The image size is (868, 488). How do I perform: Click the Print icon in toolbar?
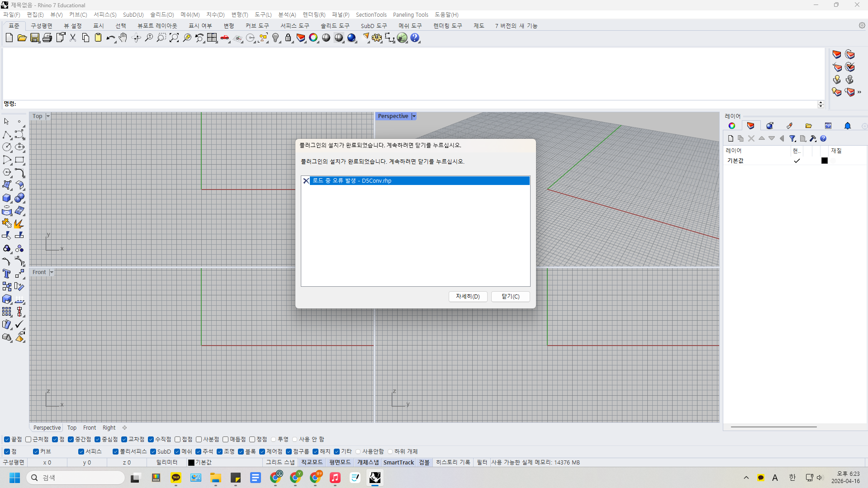tap(47, 38)
